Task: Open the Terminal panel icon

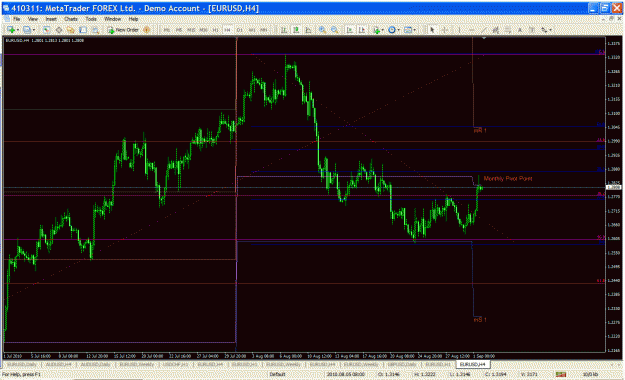Action: coord(83,30)
